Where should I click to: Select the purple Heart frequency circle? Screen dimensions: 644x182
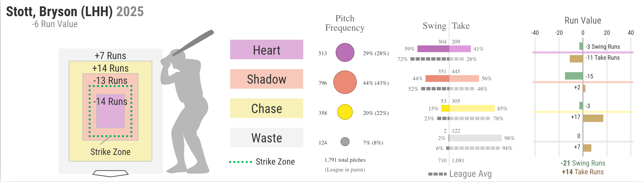345,53
